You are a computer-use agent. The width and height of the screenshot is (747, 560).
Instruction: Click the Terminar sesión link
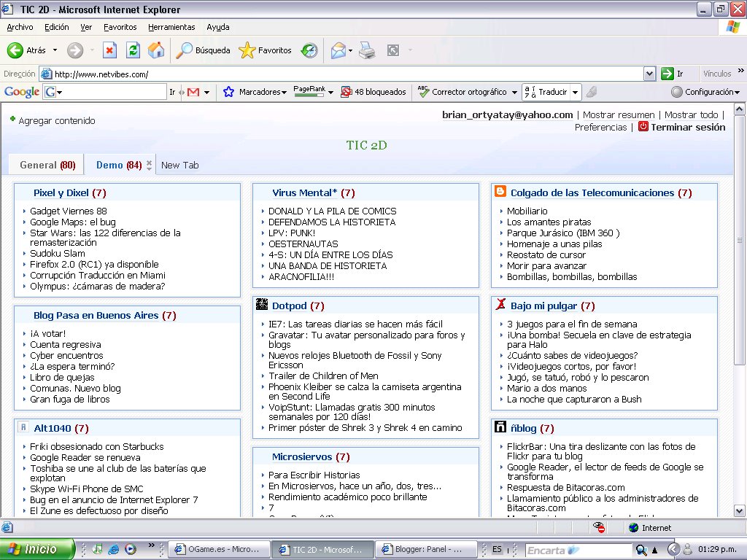click(688, 127)
